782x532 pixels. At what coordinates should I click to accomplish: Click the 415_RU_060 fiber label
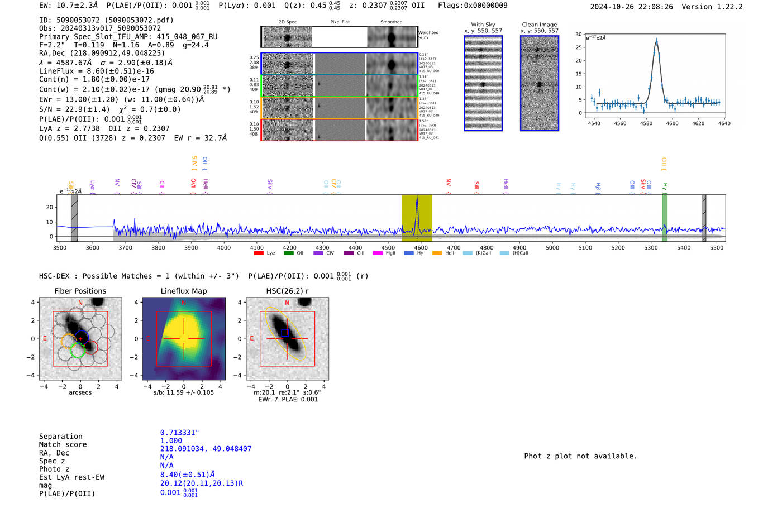point(429,71)
